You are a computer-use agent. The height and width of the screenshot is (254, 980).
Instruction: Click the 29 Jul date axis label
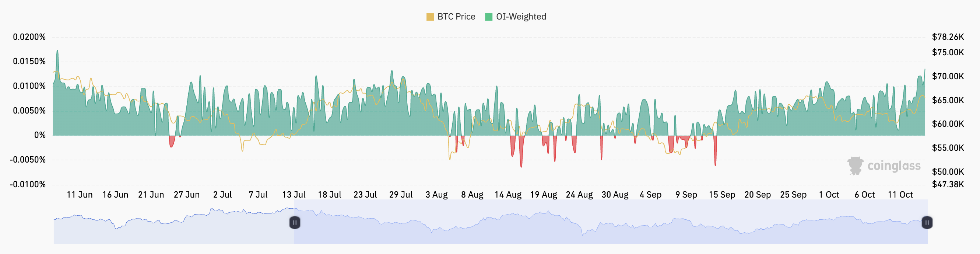[401, 195]
